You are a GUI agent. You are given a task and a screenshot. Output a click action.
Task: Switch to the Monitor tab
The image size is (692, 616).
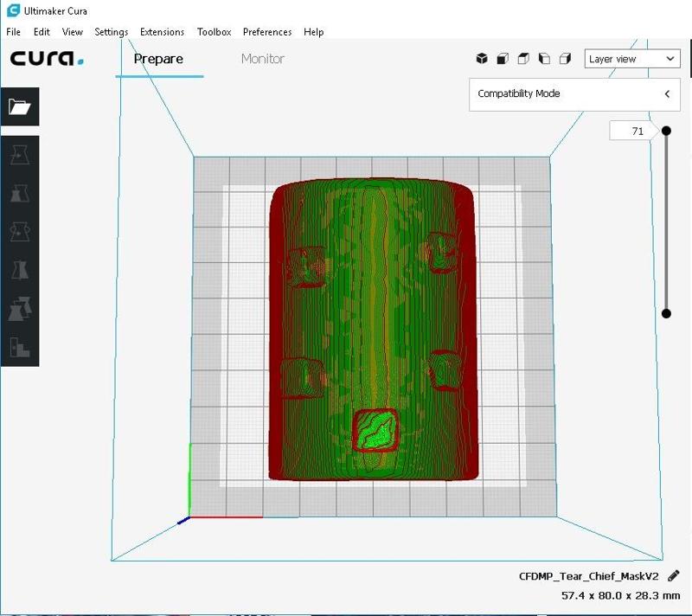(x=262, y=59)
